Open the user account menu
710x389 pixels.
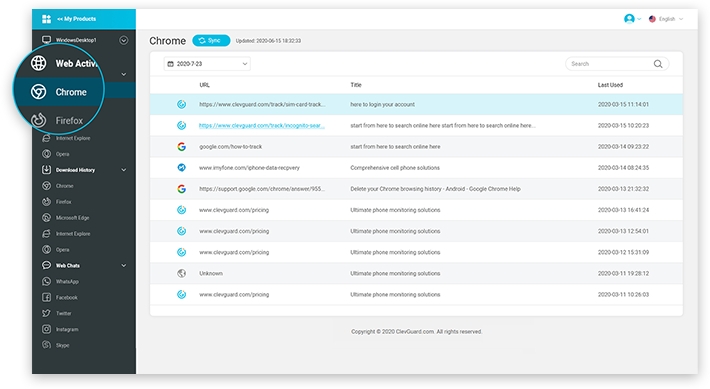(632, 19)
